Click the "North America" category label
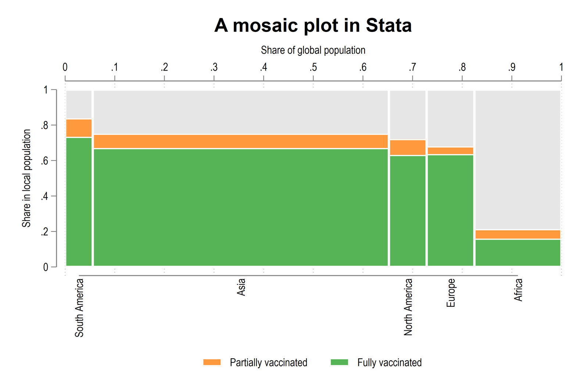 pyautogui.click(x=408, y=307)
